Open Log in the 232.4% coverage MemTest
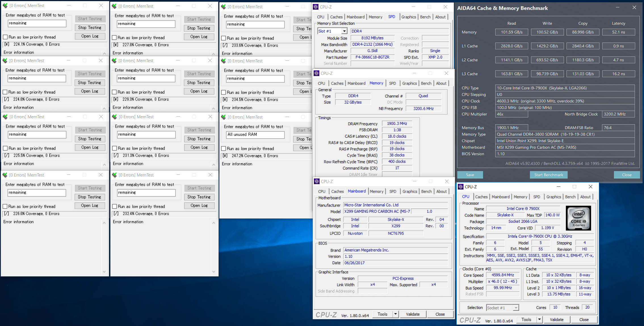 coord(199,205)
